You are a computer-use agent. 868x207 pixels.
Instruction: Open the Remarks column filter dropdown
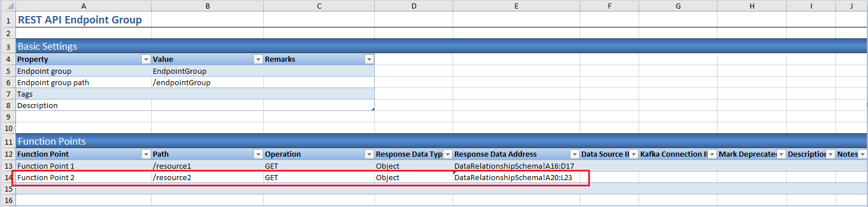(369, 59)
